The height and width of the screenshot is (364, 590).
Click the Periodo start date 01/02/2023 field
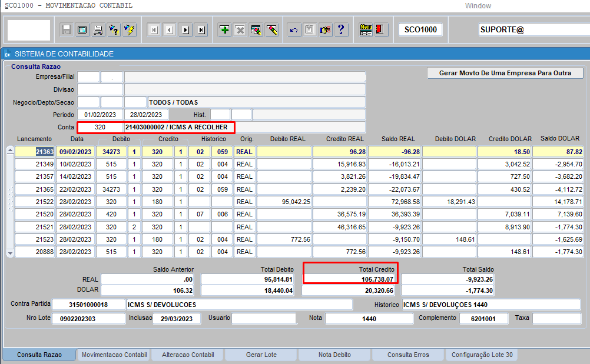(100, 115)
